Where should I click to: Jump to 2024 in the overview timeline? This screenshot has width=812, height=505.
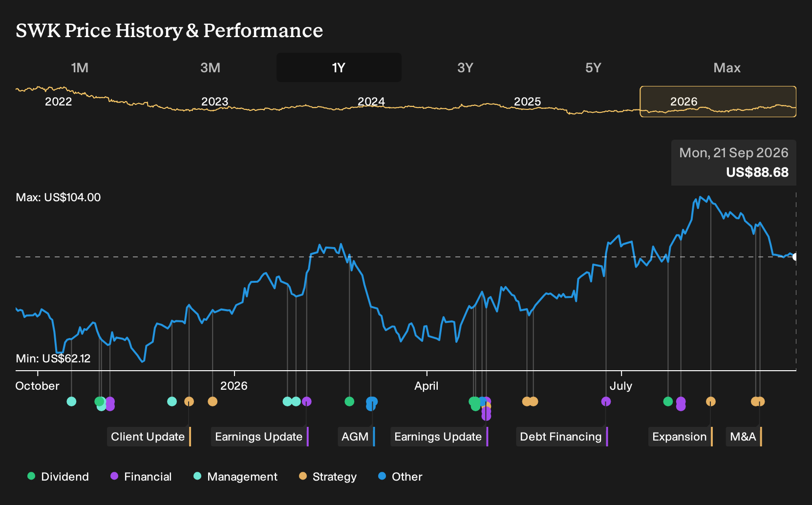click(371, 102)
